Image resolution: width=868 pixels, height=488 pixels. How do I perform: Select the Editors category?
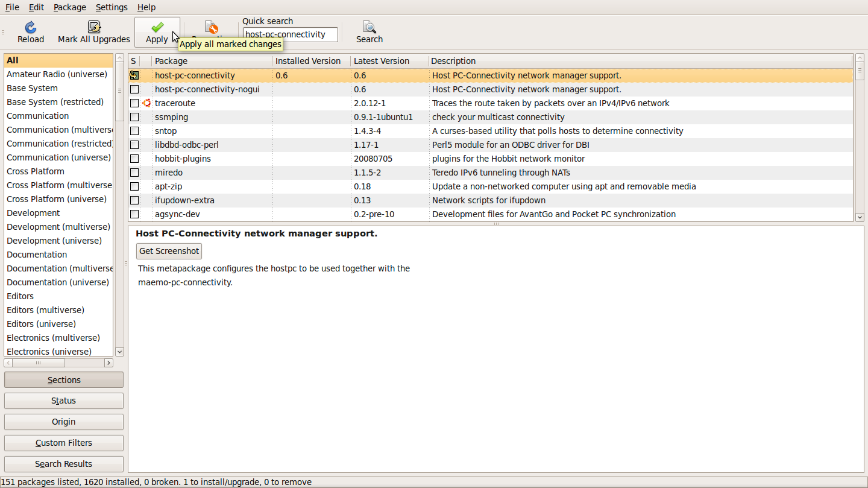click(x=58, y=296)
